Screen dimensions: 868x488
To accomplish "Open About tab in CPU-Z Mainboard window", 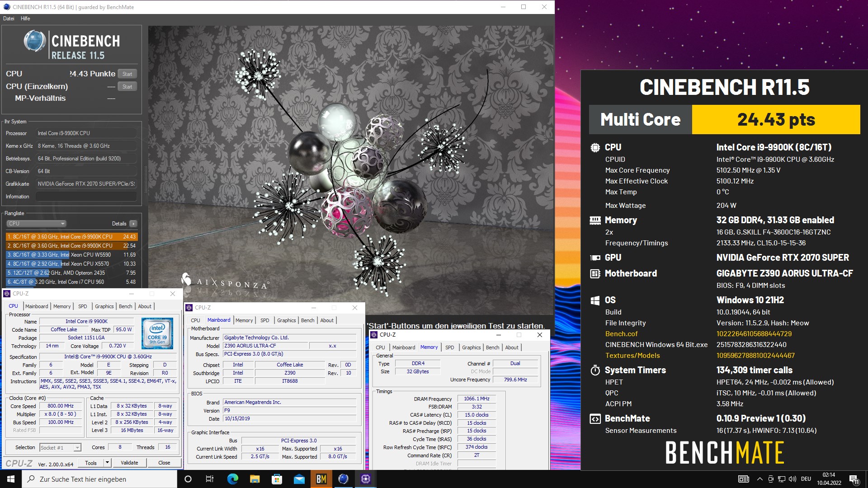I will pos(327,320).
